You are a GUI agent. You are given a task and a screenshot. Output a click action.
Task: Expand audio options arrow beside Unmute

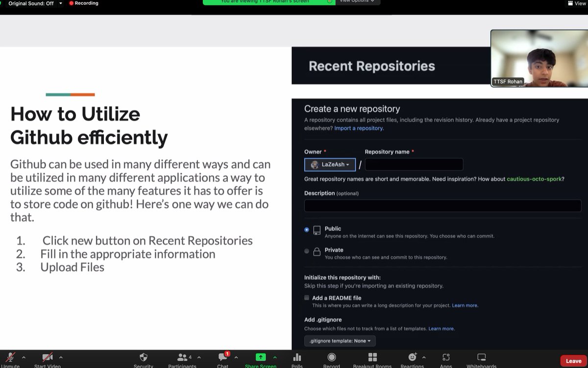click(24, 357)
